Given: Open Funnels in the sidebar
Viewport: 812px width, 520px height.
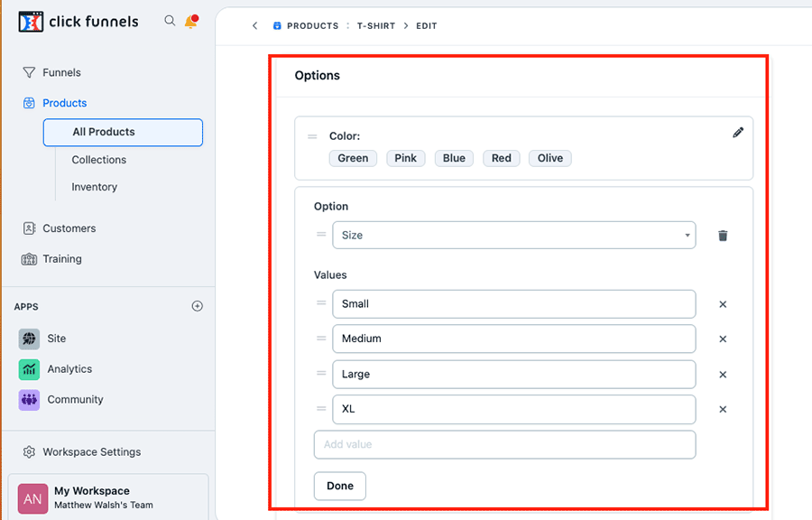Looking at the screenshot, I should point(61,72).
